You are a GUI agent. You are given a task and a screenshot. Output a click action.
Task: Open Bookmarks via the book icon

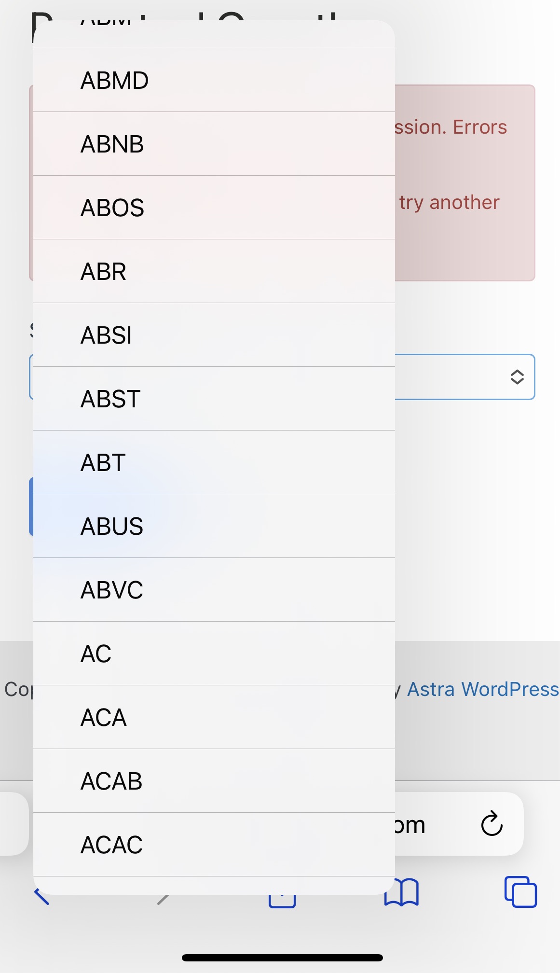(402, 893)
